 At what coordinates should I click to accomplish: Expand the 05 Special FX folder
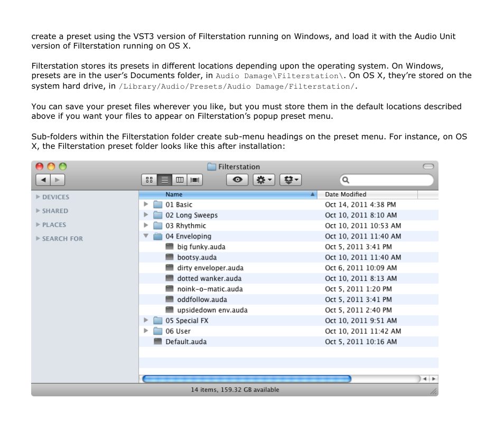tap(146, 320)
